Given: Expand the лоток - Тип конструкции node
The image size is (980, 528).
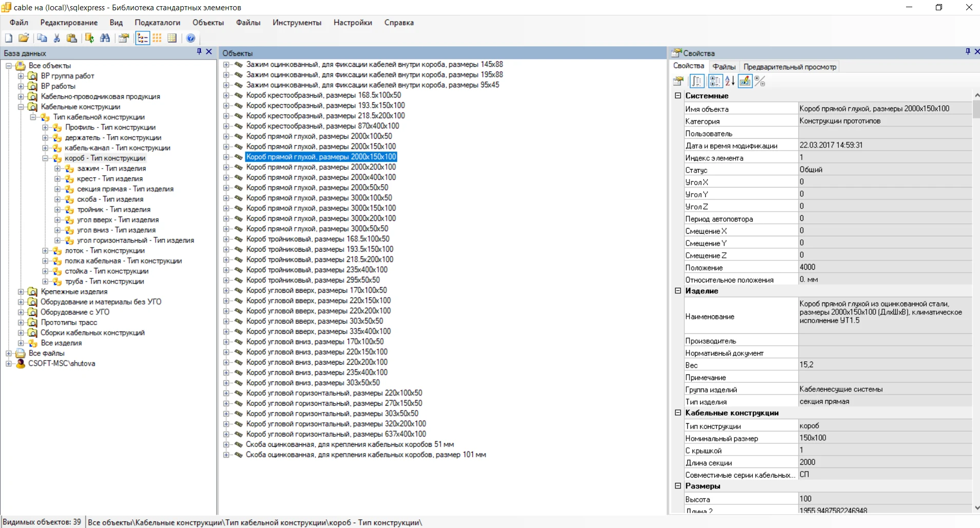Looking at the screenshot, I should pos(45,251).
